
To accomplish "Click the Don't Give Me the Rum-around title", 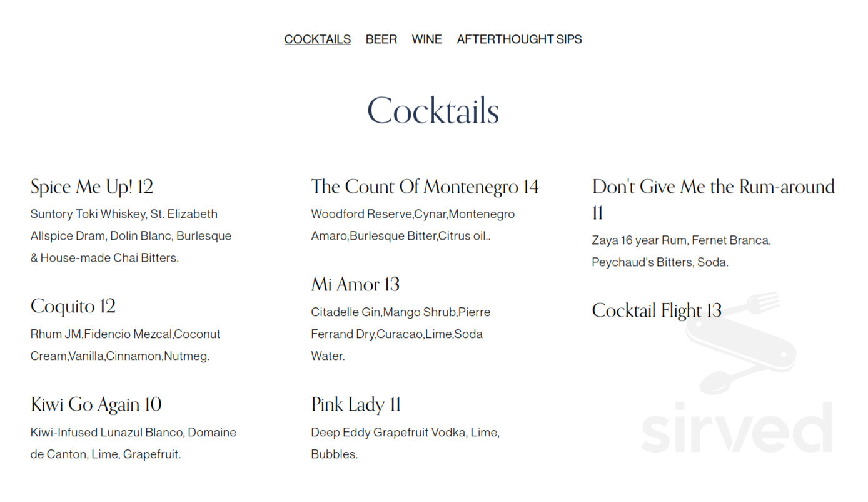I will (x=713, y=186).
